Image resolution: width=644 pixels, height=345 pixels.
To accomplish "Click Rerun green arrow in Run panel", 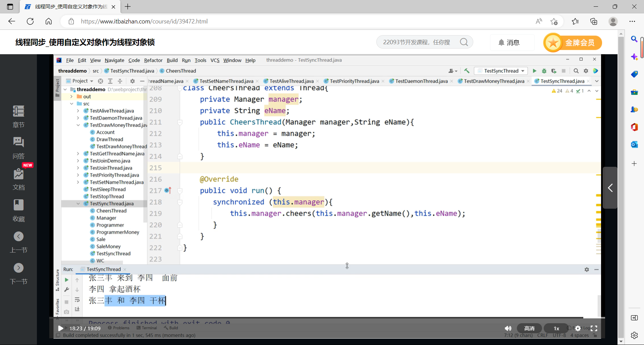I will coord(66,280).
